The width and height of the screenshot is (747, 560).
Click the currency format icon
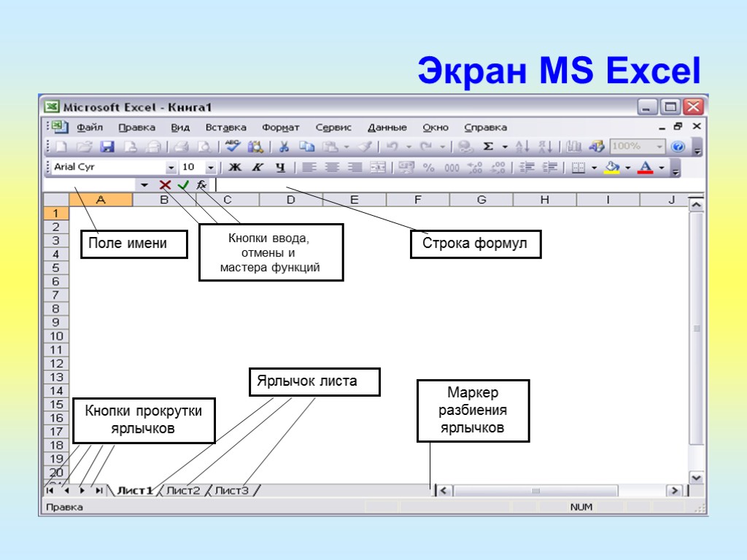pyautogui.click(x=406, y=168)
